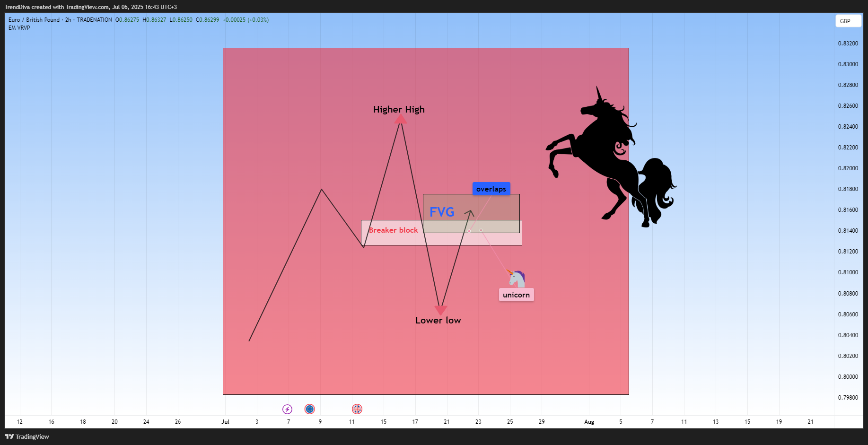This screenshot has width=868, height=445.
Task: Select the unicorn emoji sticker on chart
Action: [x=517, y=279]
